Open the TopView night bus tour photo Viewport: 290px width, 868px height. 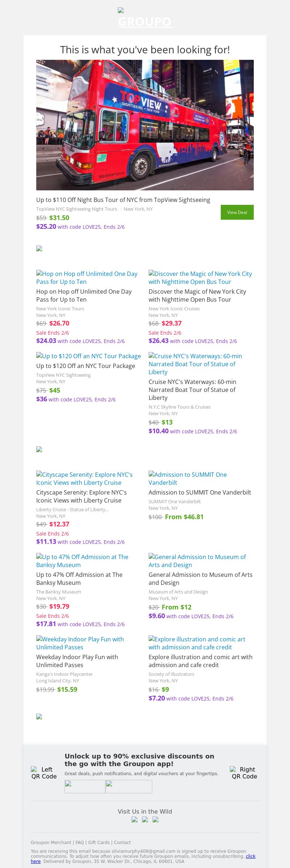[145, 125]
